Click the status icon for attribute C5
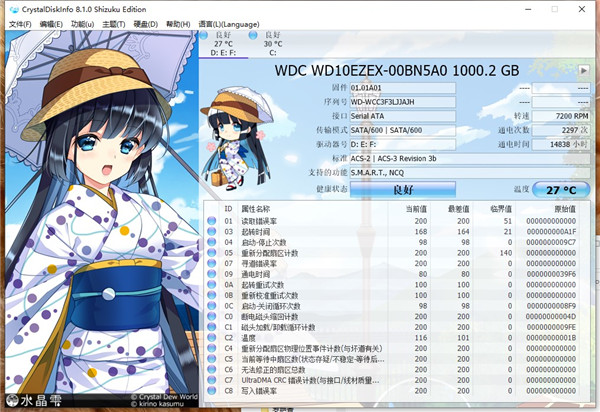This screenshot has height=412, width=600. [212, 359]
